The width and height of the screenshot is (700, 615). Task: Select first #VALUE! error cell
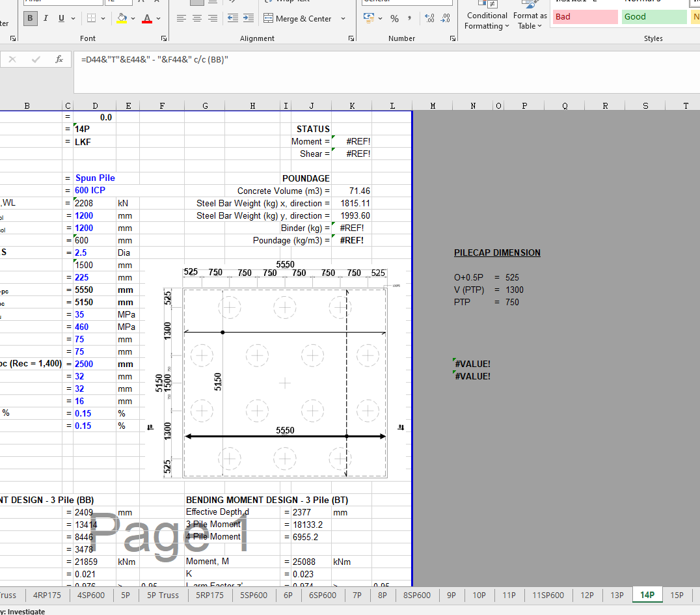click(x=473, y=364)
